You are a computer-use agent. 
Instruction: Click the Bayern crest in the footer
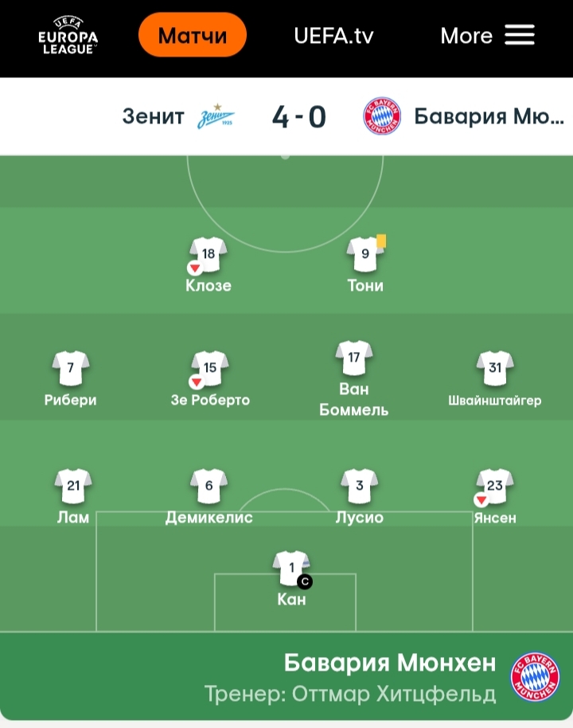pyautogui.click(x=535, y=676)
